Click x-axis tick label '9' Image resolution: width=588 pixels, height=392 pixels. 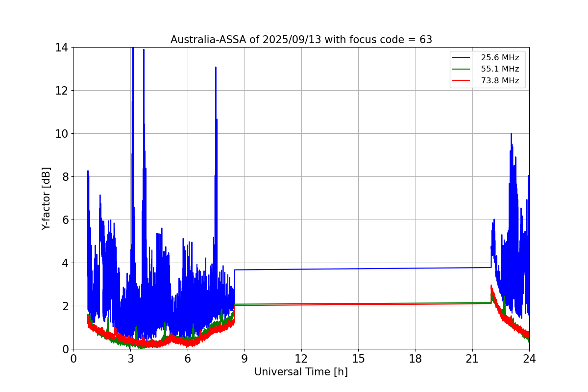[245, 358]
